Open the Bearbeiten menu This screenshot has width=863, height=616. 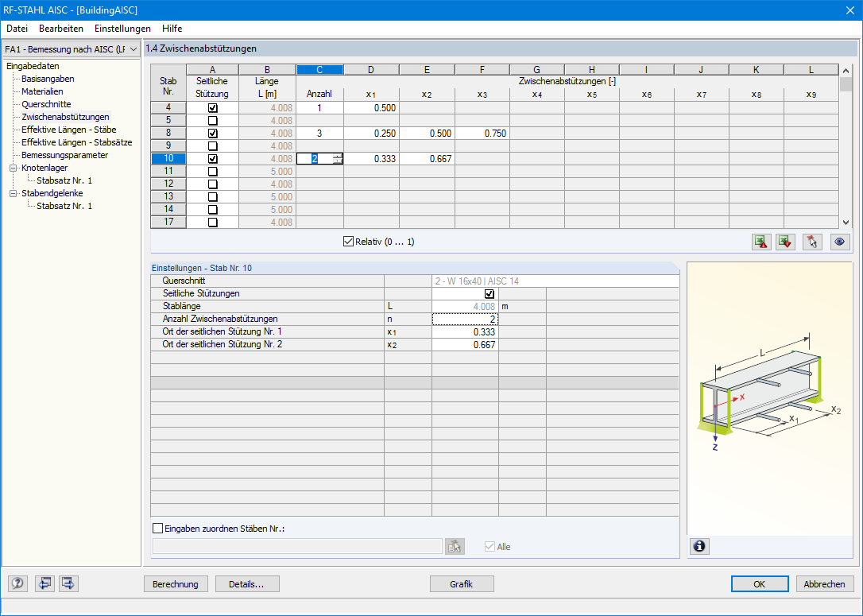[61, 29]
